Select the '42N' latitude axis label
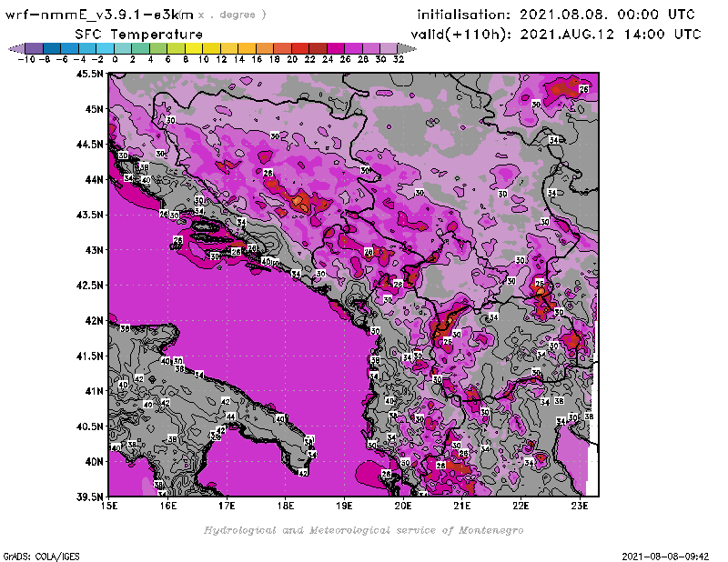728x562 pixels. click(x=94, y=321)
